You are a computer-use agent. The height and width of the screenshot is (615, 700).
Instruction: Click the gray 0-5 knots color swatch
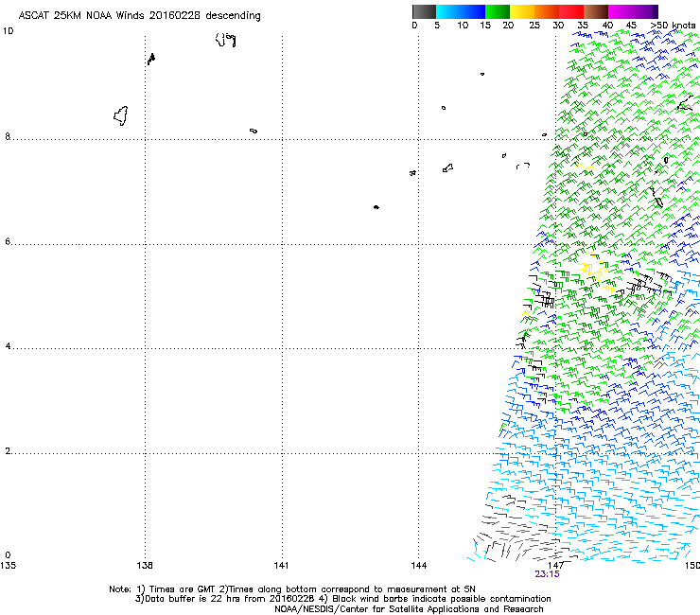click(424, 11)
